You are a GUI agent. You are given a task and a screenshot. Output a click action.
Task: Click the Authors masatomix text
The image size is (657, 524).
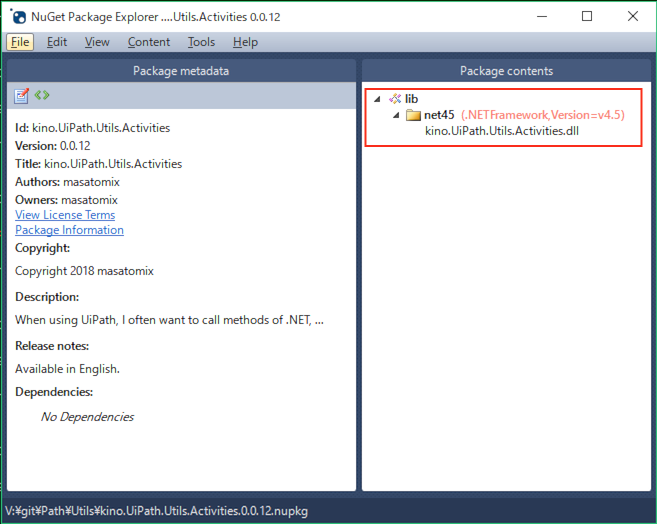[67, 182]
